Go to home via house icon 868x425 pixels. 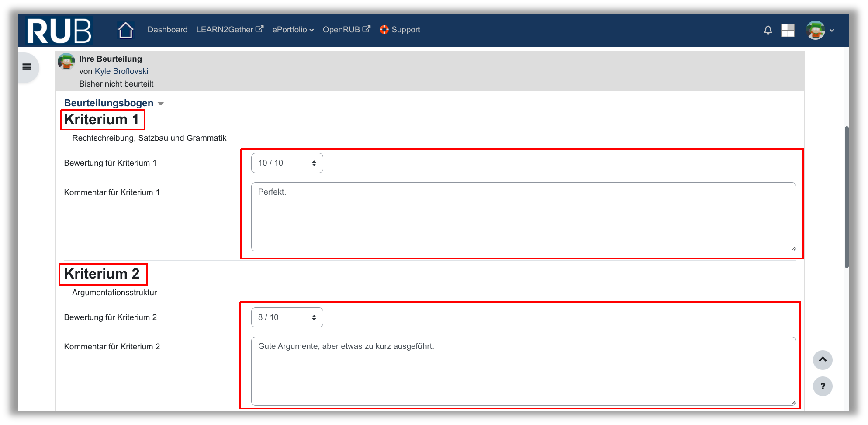[125, 30]
